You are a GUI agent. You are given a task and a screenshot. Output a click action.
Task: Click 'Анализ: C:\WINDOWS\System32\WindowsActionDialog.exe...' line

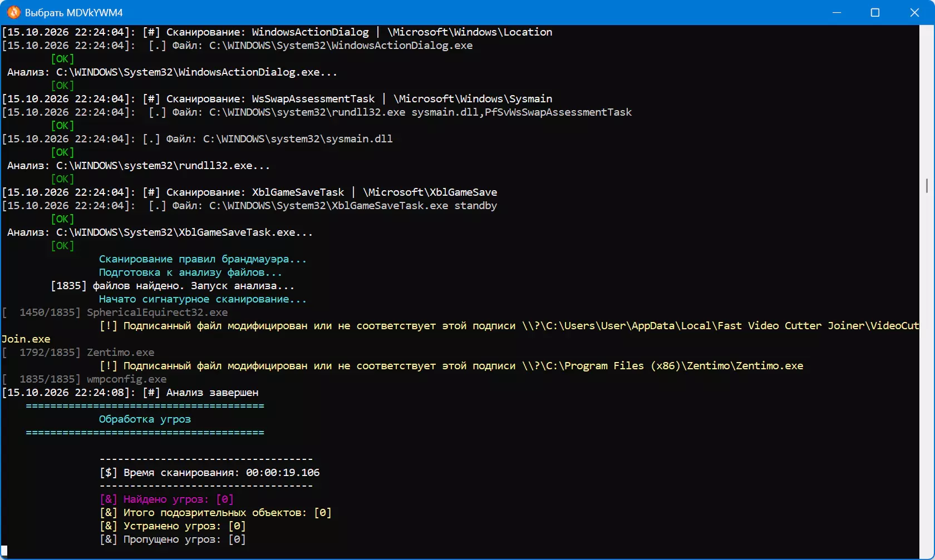coord(172,72)
